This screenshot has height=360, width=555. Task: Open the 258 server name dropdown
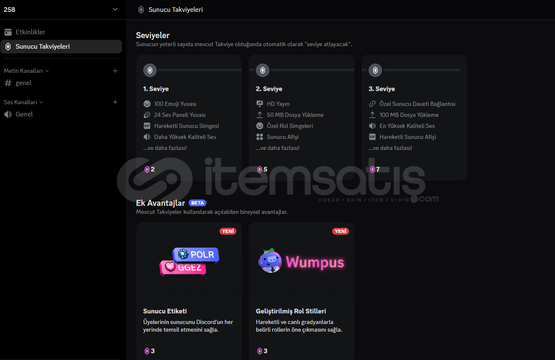click(61, 10)
